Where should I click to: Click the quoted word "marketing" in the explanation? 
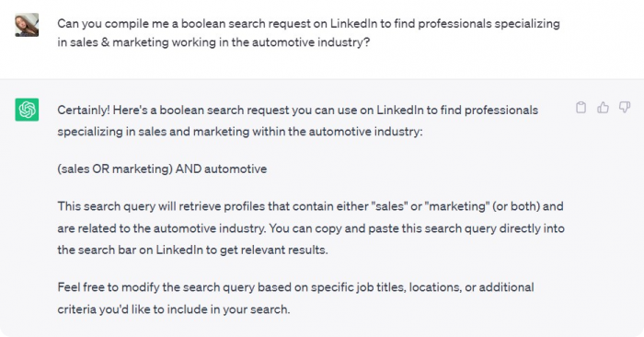pos(456,207)
